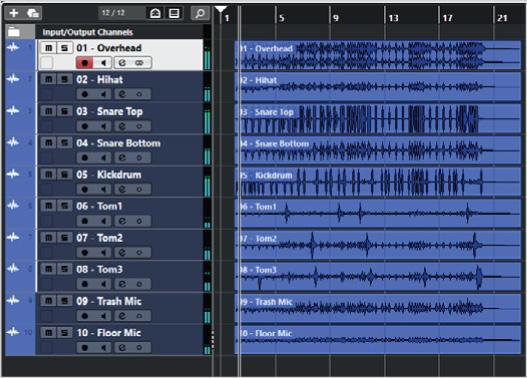This screenshot has height=378, width=527.
Task: Record enable the 06 - Tom1 track
Action: click(x=84, y=221)
